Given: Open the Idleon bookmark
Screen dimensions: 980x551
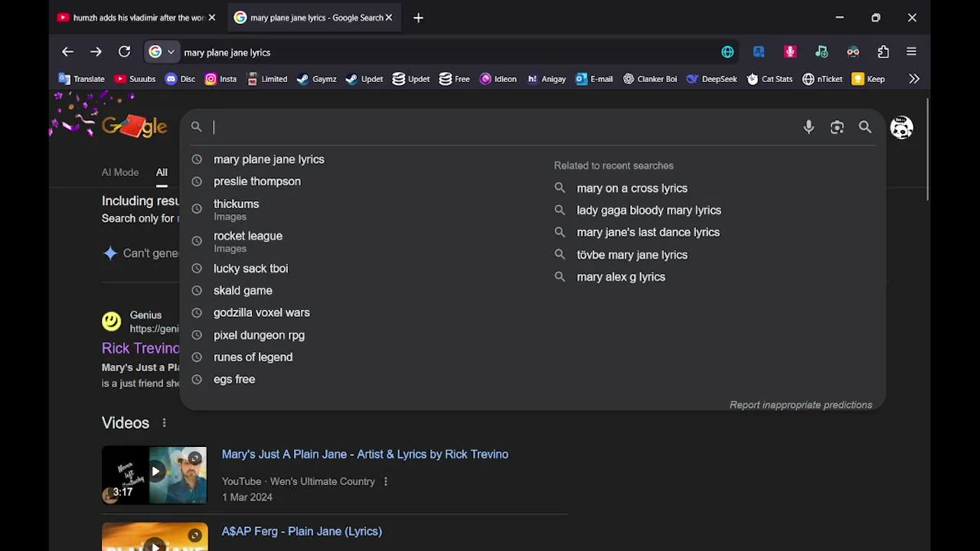Looking at the screenshot, I should pos(498,79).
